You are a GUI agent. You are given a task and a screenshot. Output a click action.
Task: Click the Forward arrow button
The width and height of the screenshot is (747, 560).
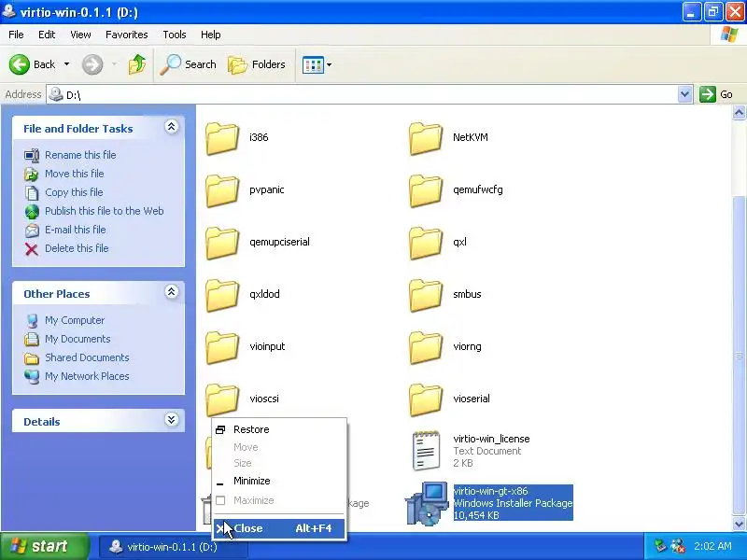(x=92, y=64)
